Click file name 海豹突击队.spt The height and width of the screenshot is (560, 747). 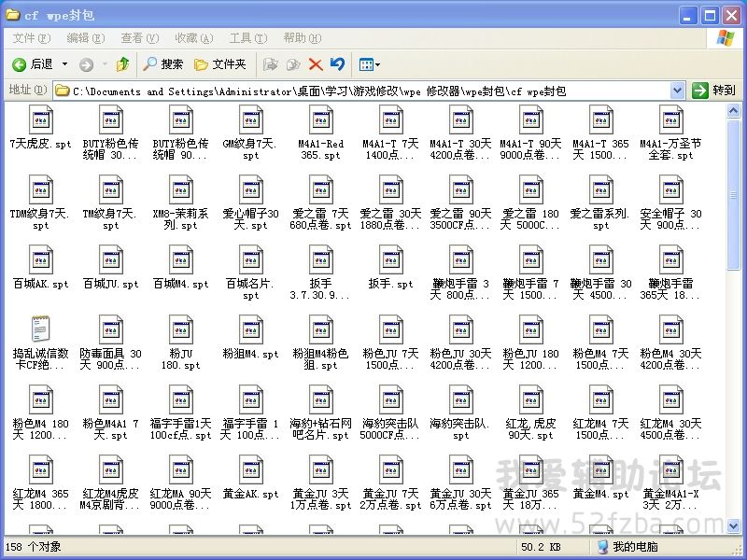[x=460, y=429]
